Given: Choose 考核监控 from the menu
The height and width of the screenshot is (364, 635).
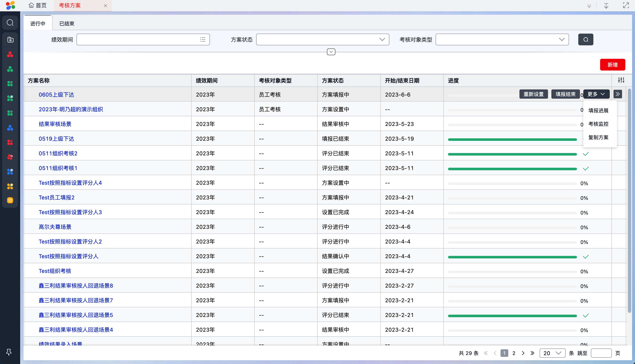Looking at the screenshot, I should click(598, 124).
